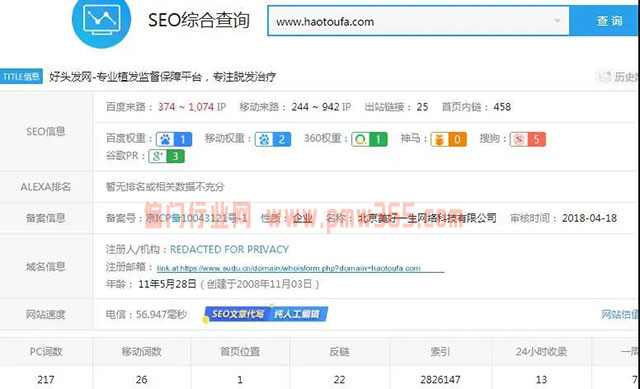
Task: Click the 搜狗 red badge showing 5
Action: coord(527,140)
